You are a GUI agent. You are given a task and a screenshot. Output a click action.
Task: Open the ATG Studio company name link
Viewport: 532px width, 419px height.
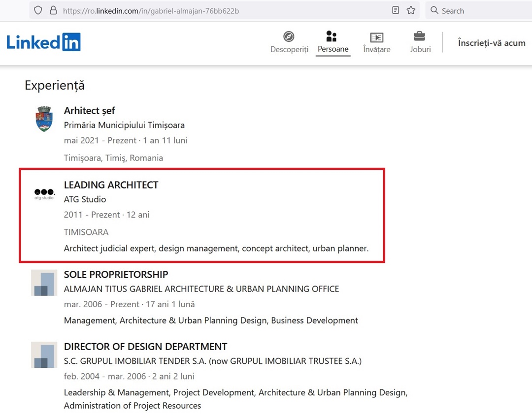[x=85, y=199]
